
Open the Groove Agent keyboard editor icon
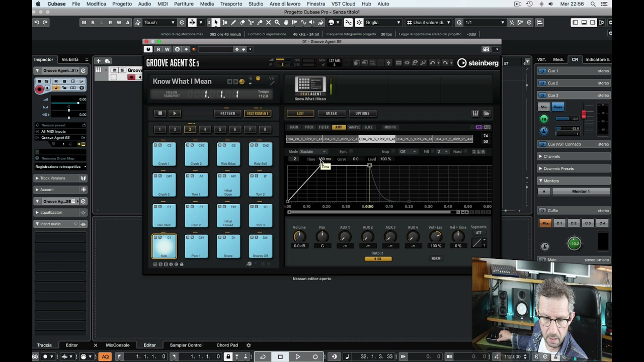click(x=475, y=113)
